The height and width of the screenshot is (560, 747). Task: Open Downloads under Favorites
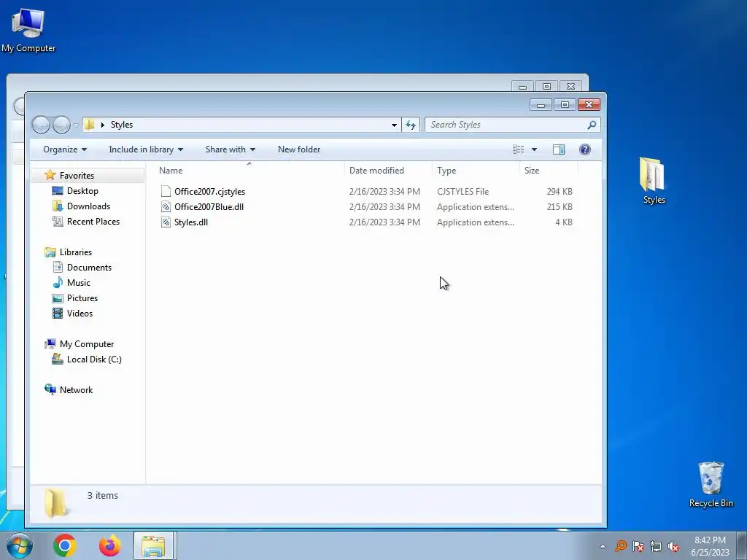[88, 206]
